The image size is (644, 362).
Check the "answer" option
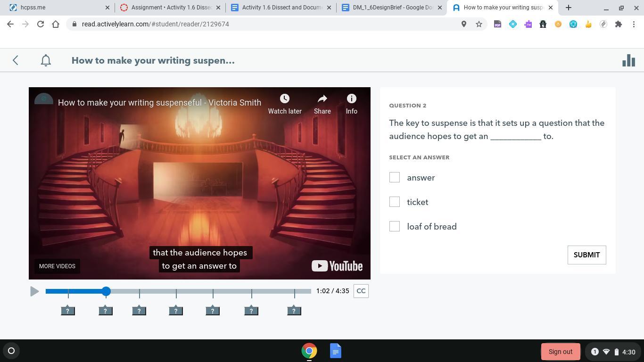[x=395, y=177]
